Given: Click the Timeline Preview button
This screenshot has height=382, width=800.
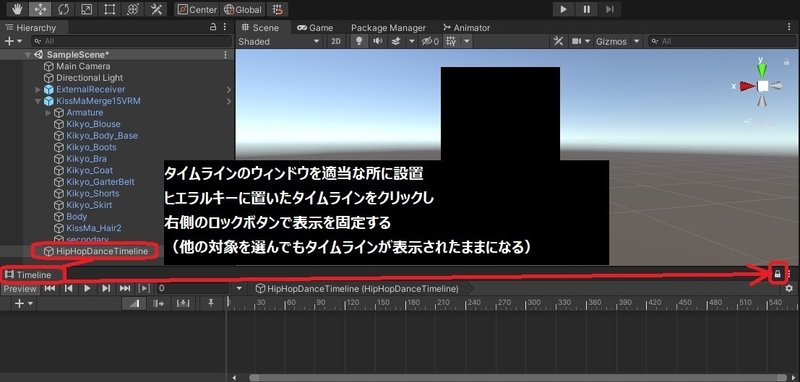Looking at the screenshot, I should 20,289.
